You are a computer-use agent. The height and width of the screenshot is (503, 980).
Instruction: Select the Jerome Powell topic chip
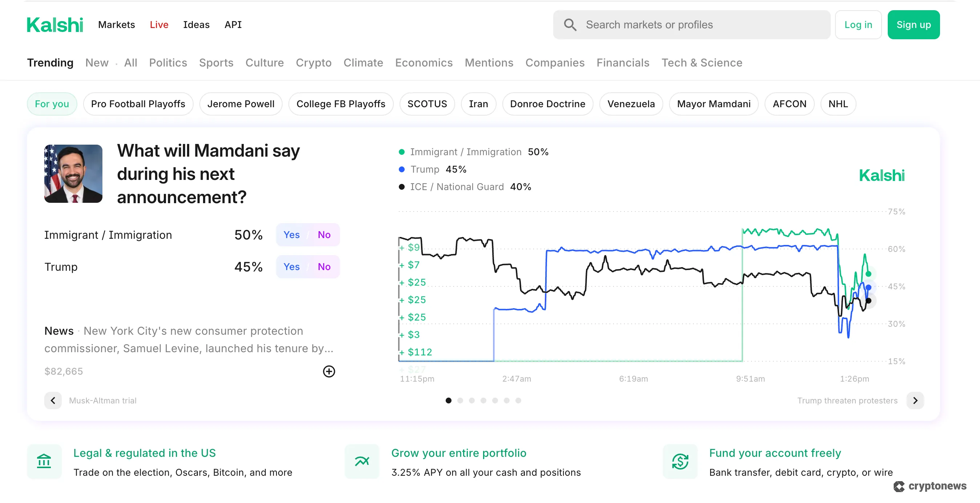[x=241, y=104]
